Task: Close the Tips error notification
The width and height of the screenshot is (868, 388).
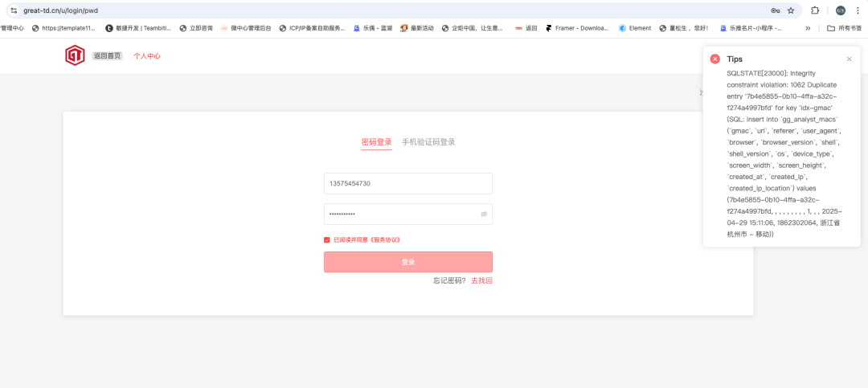Action: [x=850, y=59]
